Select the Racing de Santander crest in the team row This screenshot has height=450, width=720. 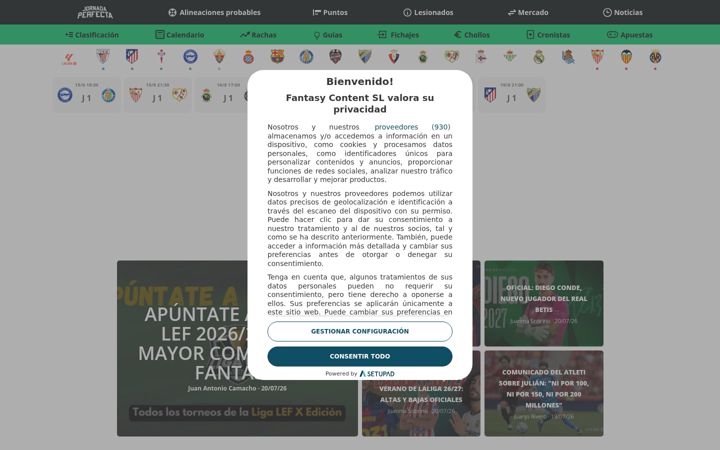click(423, 56)
